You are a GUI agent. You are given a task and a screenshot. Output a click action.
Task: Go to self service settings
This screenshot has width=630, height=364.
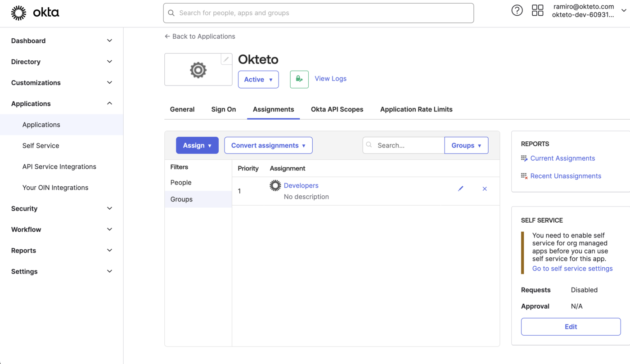pyautogui.click(x=572, y=268)
